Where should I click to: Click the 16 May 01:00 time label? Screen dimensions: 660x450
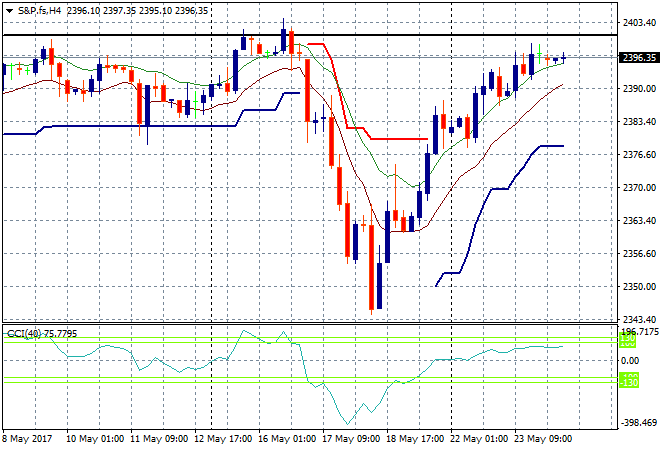287,439
